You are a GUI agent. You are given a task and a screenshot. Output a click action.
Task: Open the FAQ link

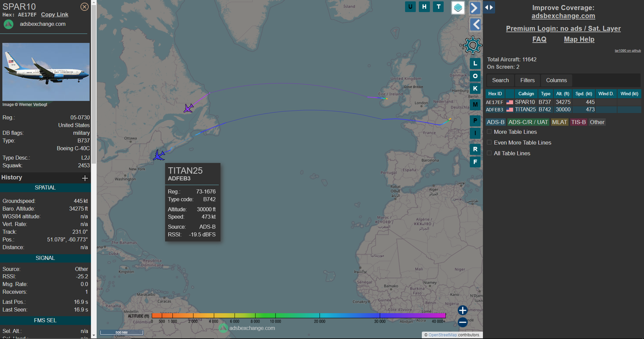(x=539, y=39)
